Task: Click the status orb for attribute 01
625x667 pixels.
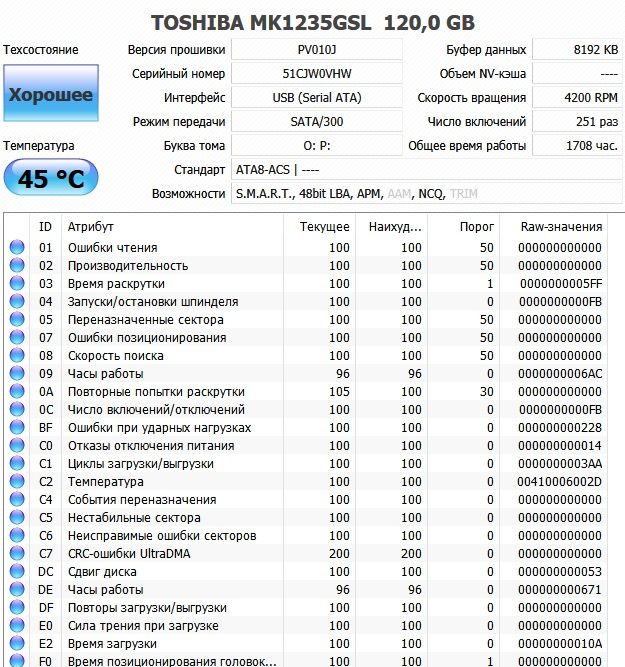Action: point(17,247)
